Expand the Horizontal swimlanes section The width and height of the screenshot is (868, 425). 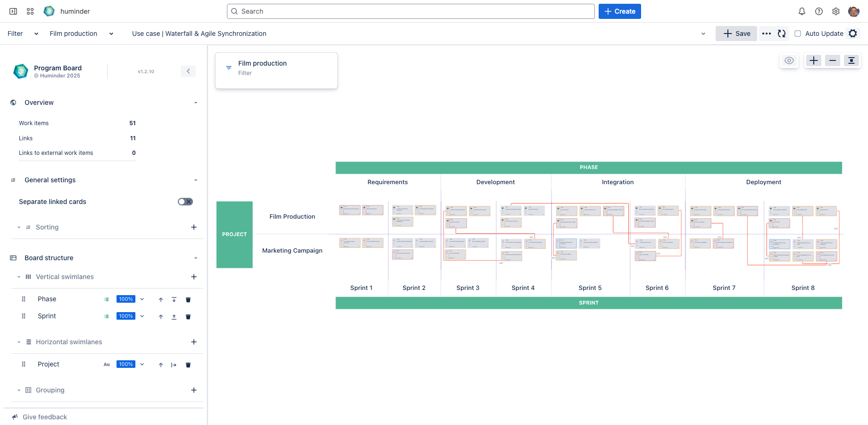pyautogui.click(x=19, y=341)
